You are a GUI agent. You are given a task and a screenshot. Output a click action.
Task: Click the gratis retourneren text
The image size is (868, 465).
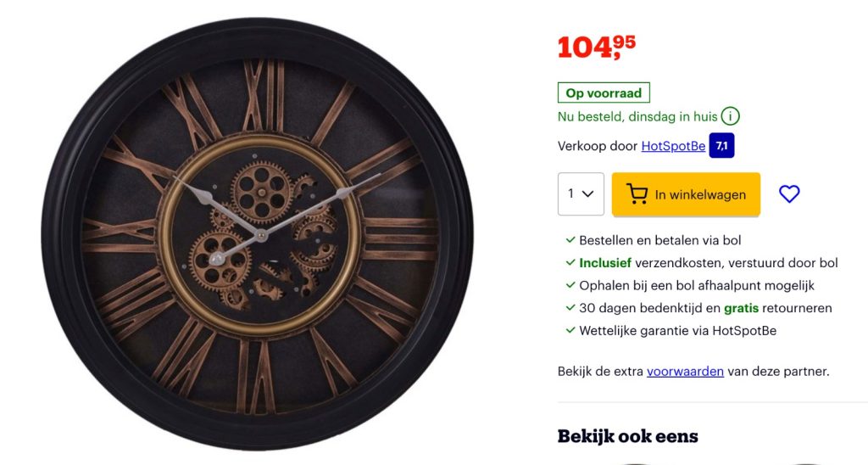[778, 308]
